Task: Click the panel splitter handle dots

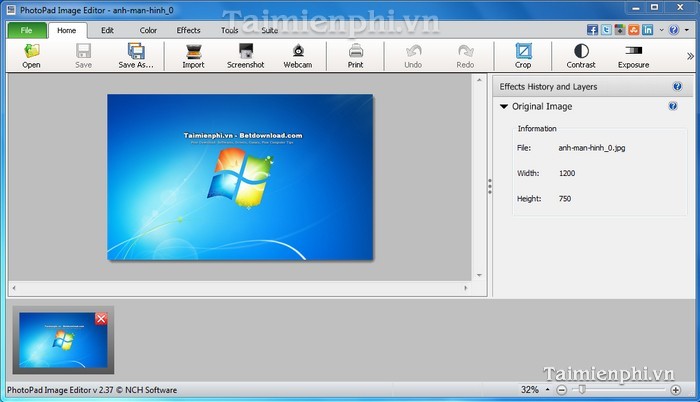Action: coord(490,186)
